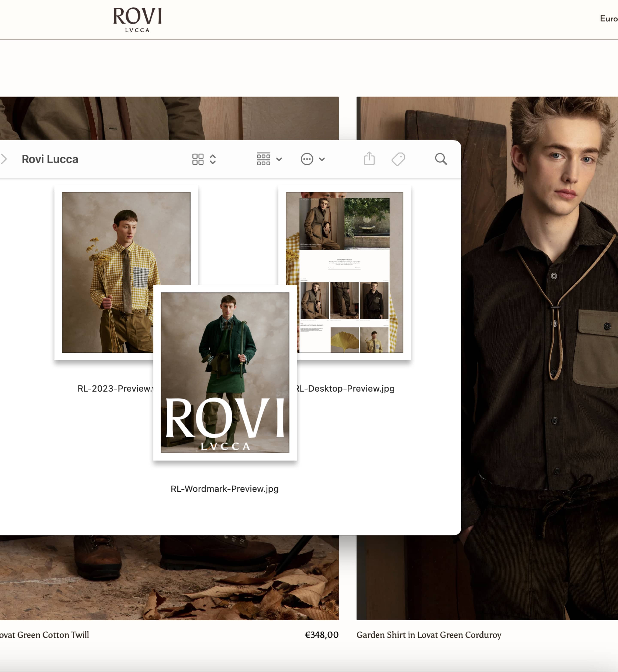
Task: Click the forward navigation chevron
Action: pos(4,159)
